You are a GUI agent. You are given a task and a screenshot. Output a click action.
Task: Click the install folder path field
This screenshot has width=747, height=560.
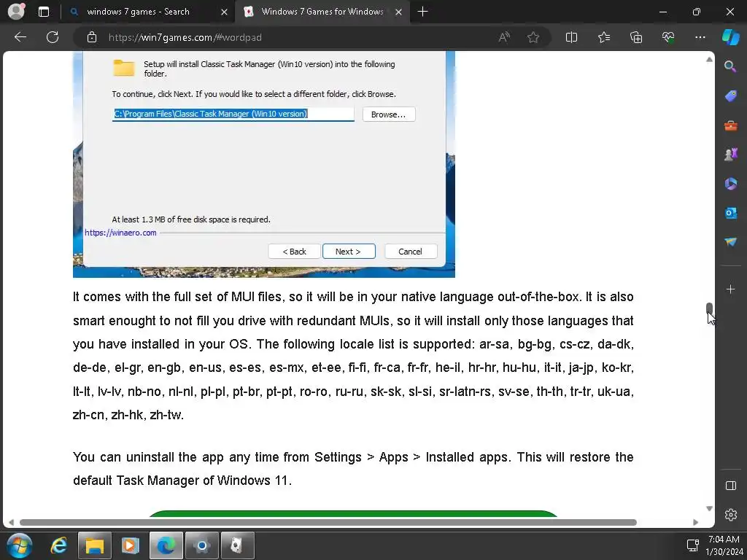tap(233, 114)
